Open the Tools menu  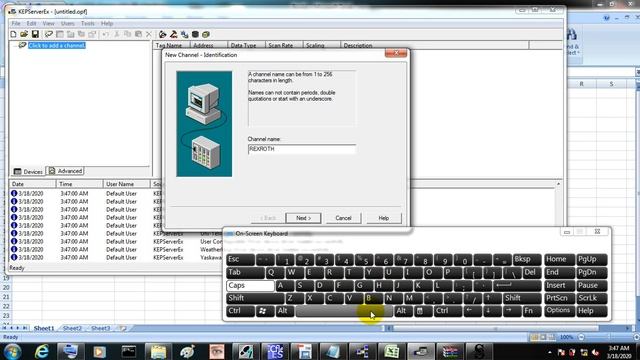[x=87, y=24]
